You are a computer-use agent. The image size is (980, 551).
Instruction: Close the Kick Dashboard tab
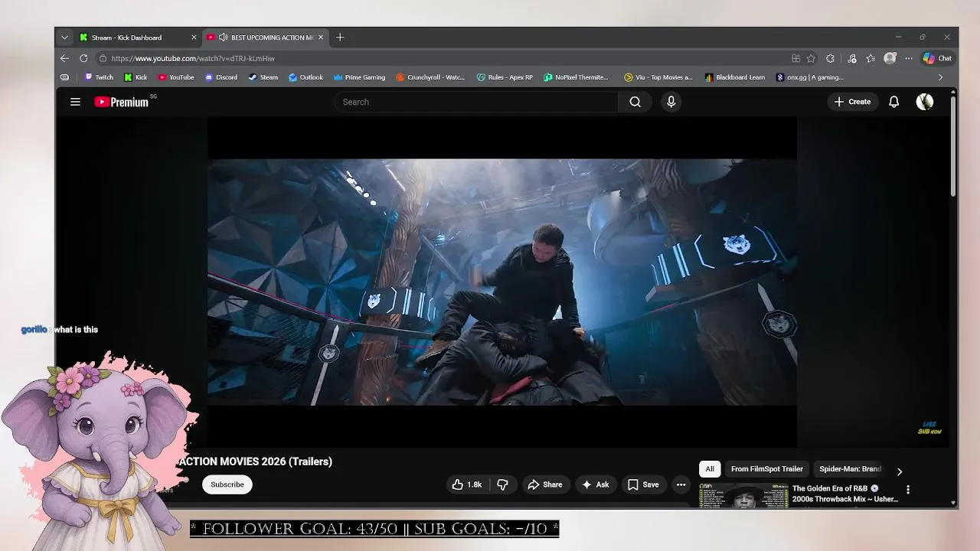click(194, 37)
